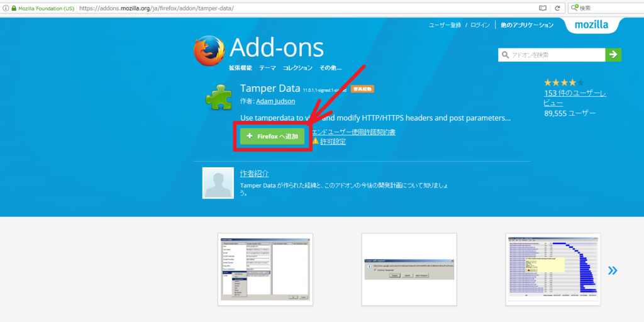The image size is (644, 322).
Task: Click the URL address field
Action: click(306, 8)
